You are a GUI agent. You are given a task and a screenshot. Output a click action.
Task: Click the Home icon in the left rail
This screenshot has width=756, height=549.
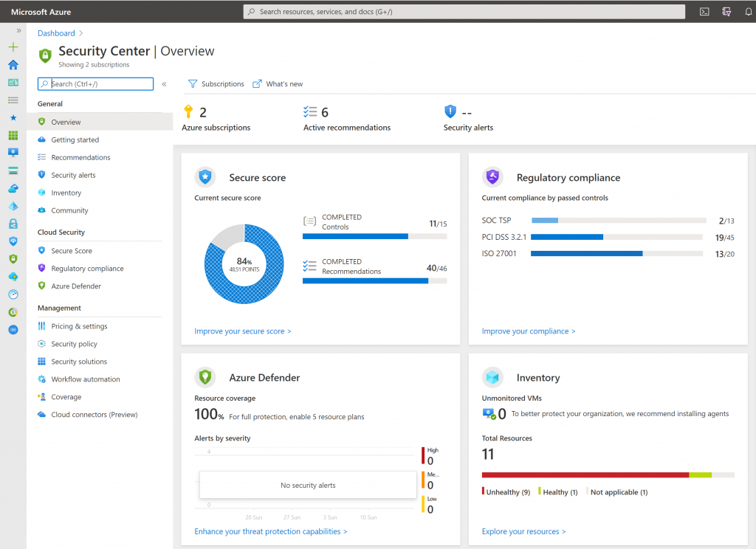click(13, 65)
